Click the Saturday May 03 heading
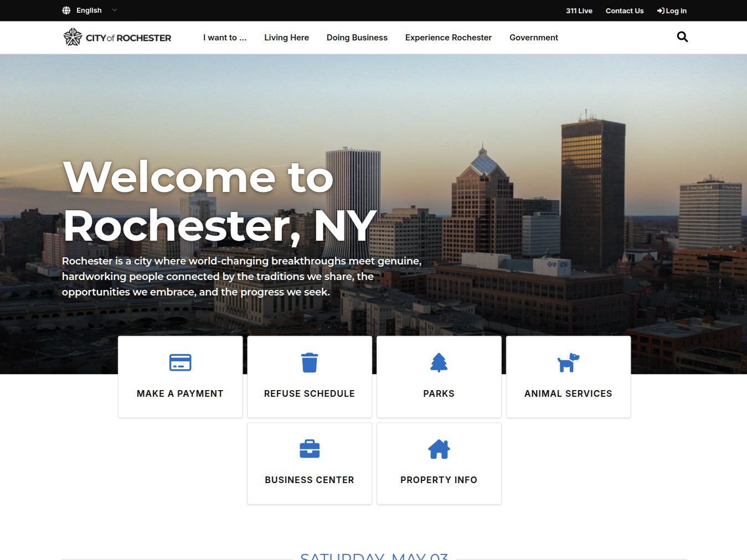Screen dimensions: 747x560 point(374,557)
